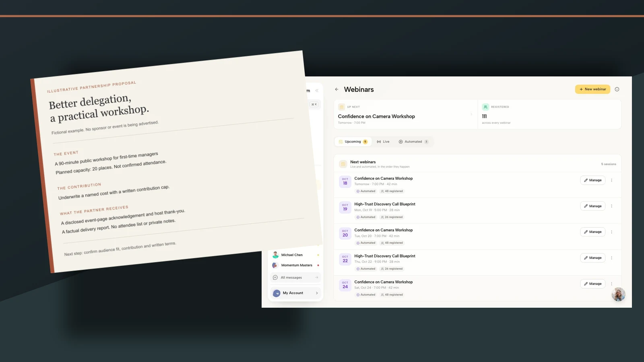
Task: Open the ⌘K search shortcut box
Action: click(x=314, y=105)
